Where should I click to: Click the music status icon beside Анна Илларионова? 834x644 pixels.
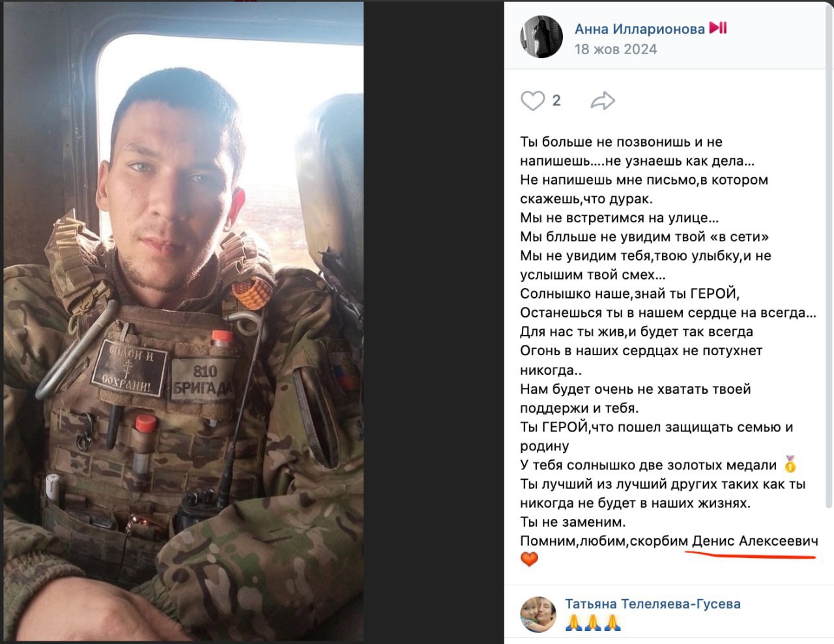click(718, 28)
